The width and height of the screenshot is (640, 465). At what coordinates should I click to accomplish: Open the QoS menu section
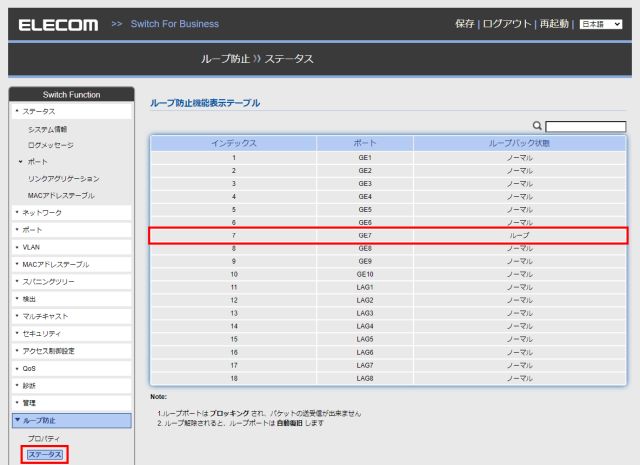tap(29, 367)
